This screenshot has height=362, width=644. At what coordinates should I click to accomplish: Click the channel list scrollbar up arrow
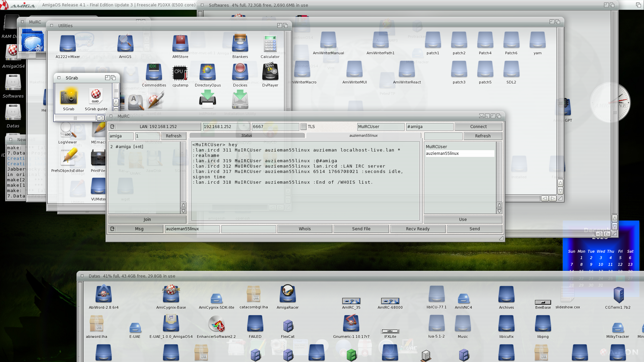[183, 205]
